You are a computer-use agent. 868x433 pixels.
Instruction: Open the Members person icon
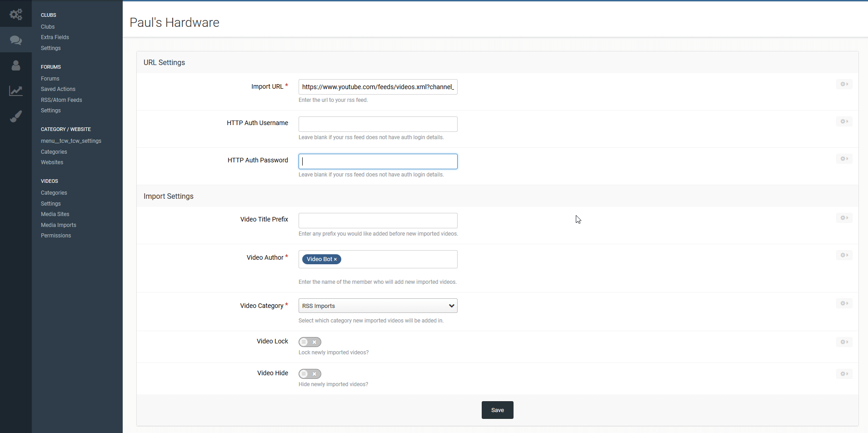16,65
